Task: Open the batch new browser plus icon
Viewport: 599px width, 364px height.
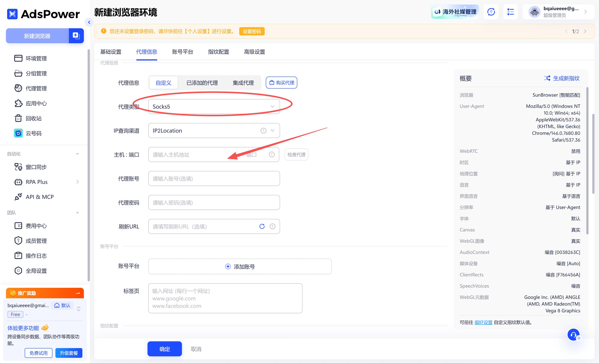Action: click(76, 36)
